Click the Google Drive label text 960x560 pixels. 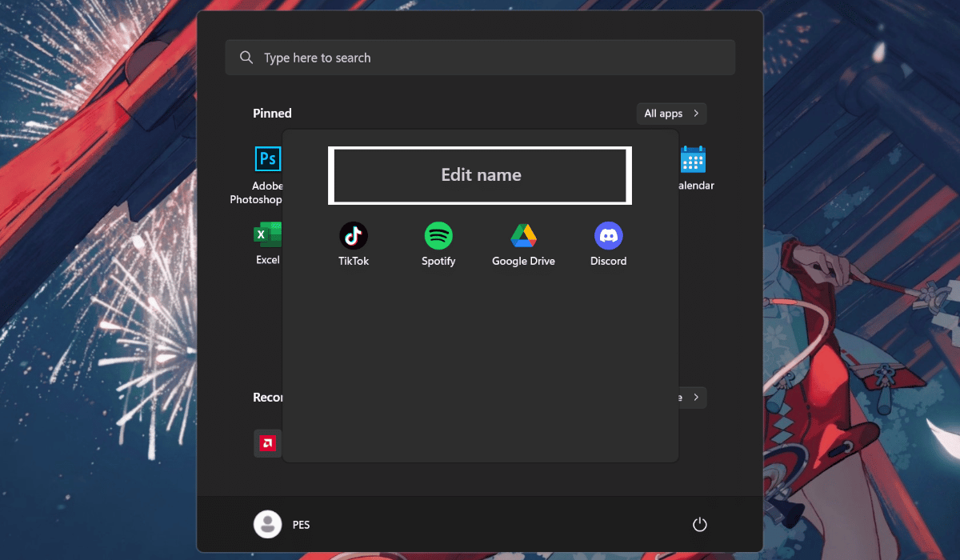coord(523,262)
